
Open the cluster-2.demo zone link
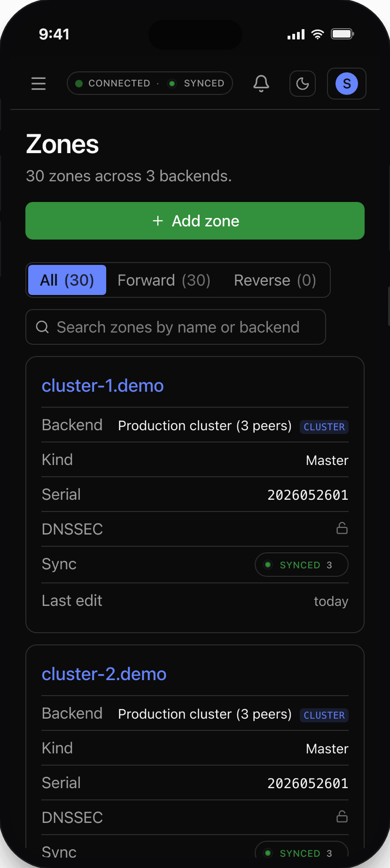104,674
